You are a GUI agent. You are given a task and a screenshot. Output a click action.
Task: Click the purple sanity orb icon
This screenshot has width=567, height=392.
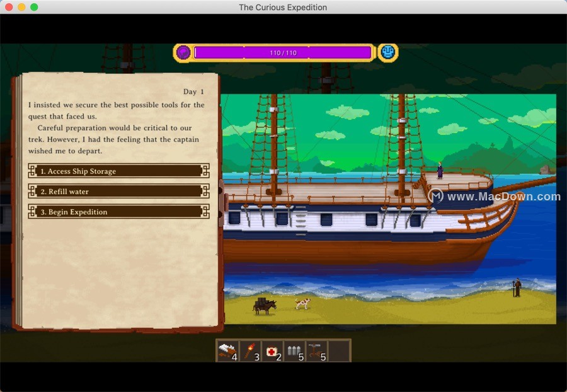click(x=183, y=52)
